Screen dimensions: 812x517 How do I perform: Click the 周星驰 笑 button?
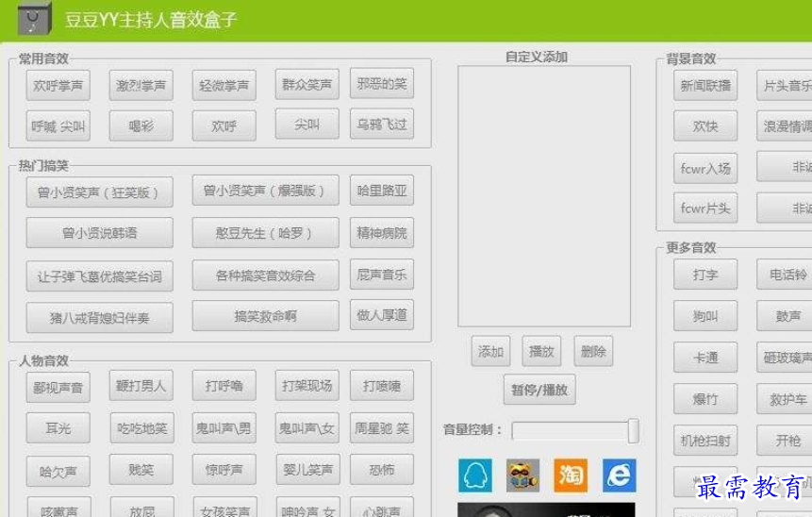382,428
